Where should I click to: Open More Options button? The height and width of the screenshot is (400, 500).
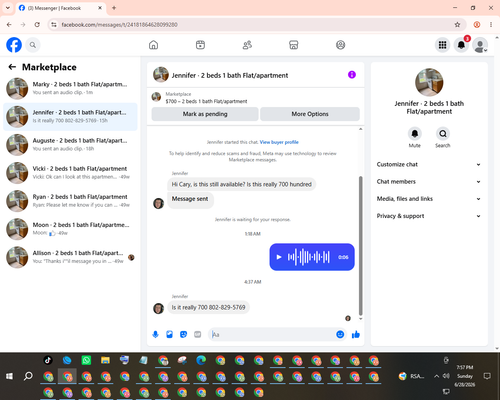click(x=310, y=114)
